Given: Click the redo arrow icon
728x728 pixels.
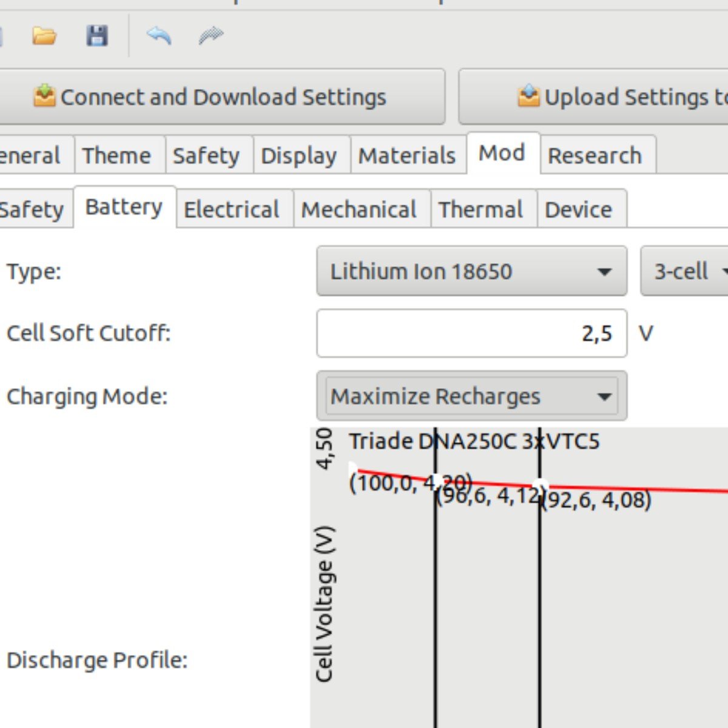Looking at the screenshot, I should [211, 36].
